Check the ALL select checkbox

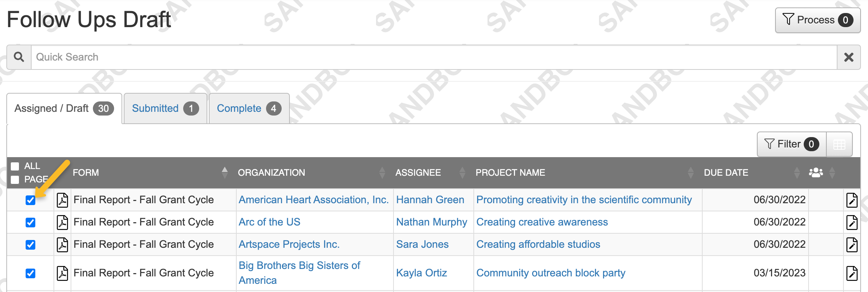point(15,166)
